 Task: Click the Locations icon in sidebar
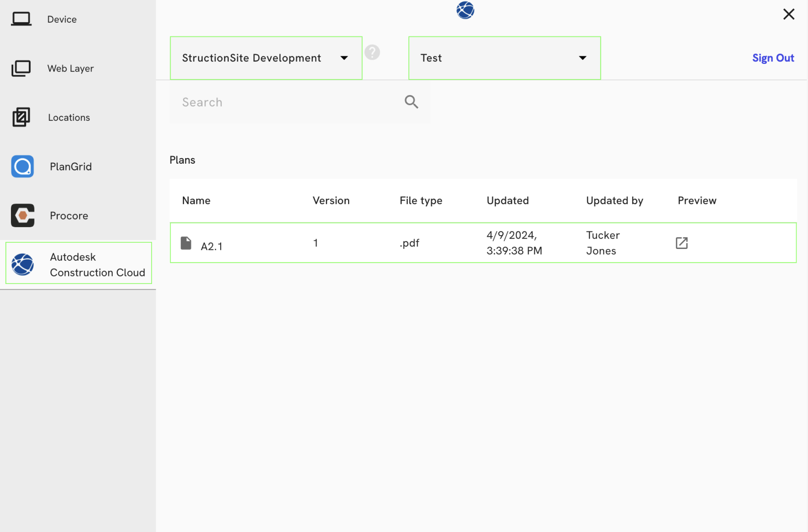(21, 117)
